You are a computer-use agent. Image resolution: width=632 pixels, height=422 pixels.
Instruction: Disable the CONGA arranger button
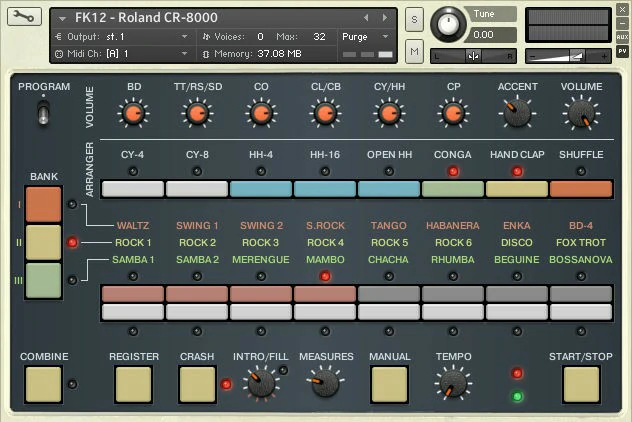[453, 189]
